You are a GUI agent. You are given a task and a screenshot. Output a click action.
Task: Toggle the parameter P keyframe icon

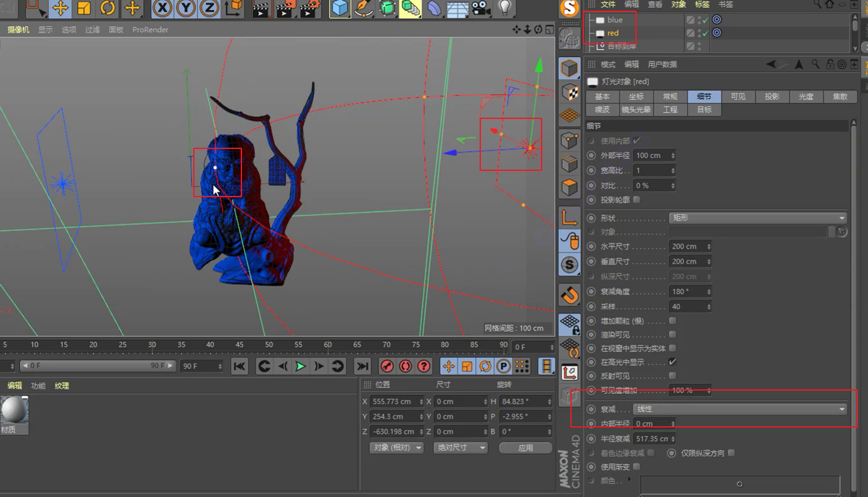[x=503, y=366]
